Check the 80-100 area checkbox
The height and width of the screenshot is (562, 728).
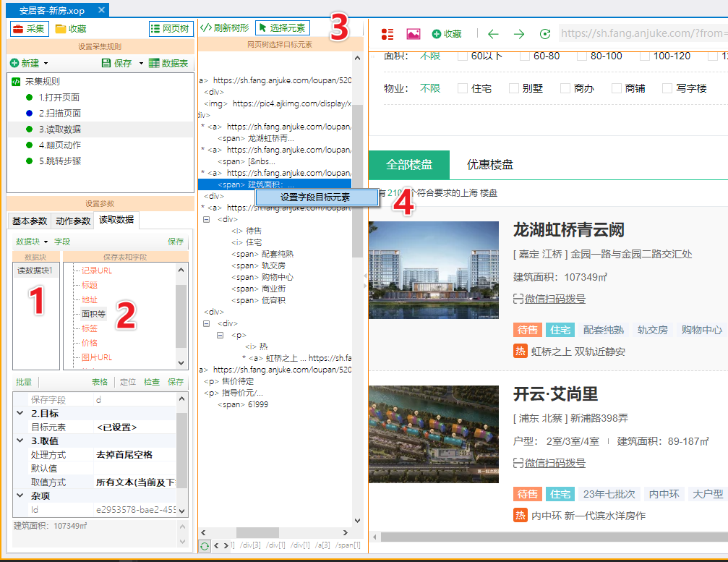582,56
